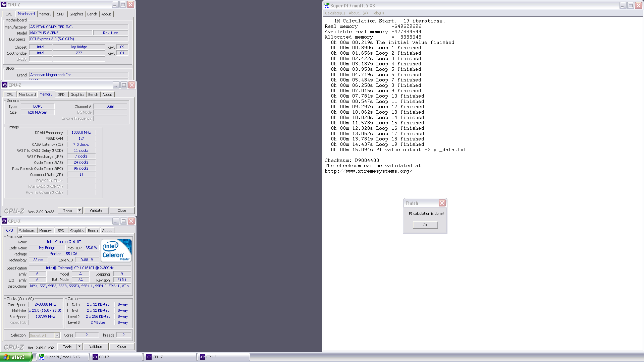644x362 pixels.
Task: Maximize the Super PI window
Action: (631, 5)
